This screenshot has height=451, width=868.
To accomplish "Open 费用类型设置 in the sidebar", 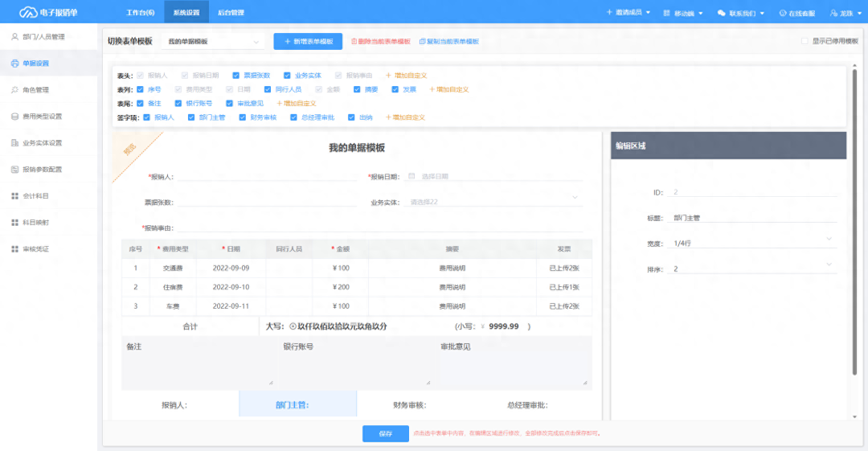I will pos(49,117).
